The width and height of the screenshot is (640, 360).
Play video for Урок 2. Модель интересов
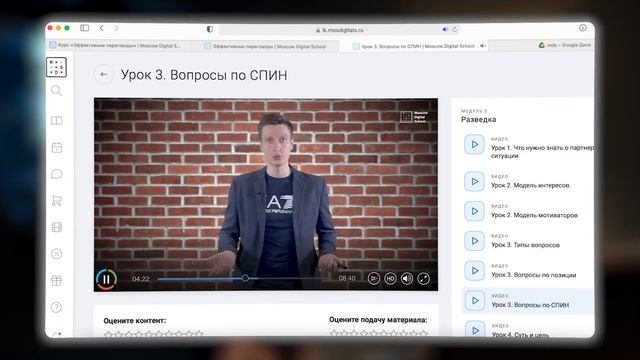pos(474,181)
